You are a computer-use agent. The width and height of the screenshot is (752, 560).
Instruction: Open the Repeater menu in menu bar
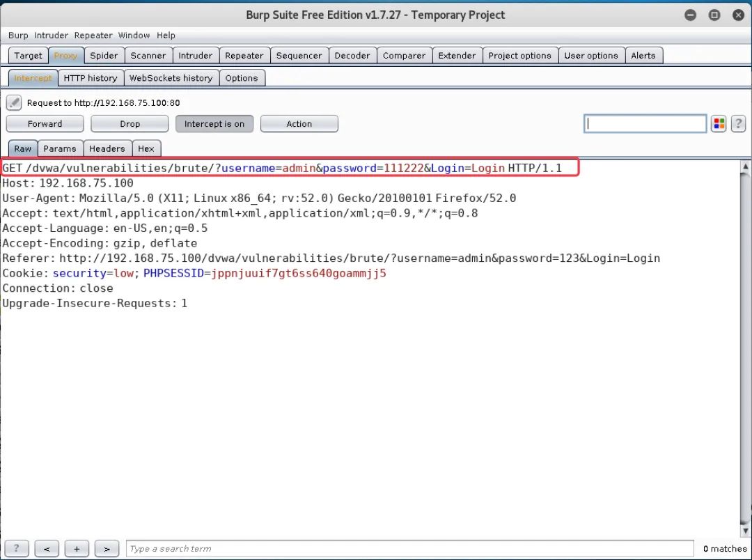[x=93, y=35]
